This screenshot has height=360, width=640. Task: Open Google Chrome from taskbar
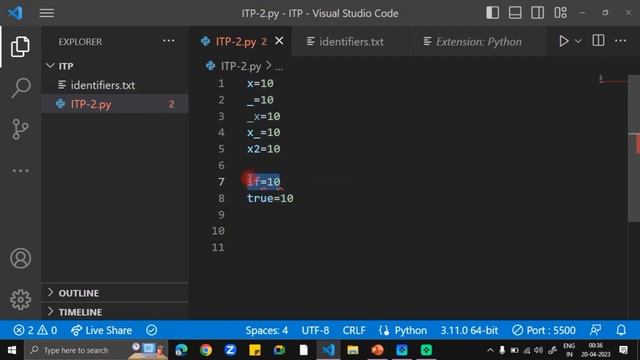(206, 350)
